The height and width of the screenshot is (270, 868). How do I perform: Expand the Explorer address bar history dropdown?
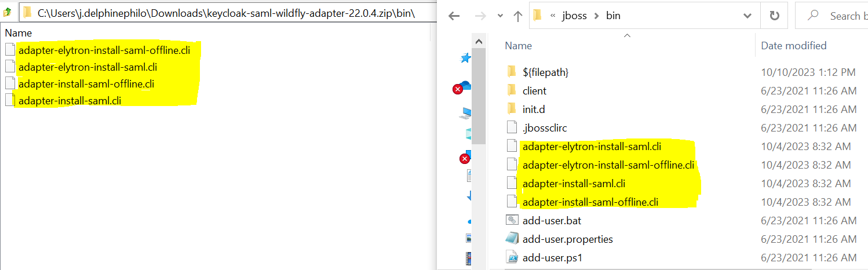[746, 16]
